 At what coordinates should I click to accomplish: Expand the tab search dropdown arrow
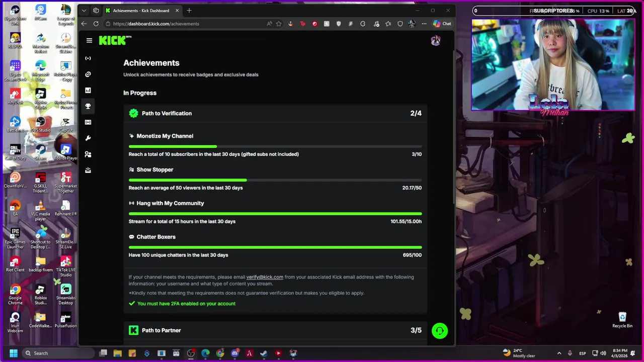point(84,11)
